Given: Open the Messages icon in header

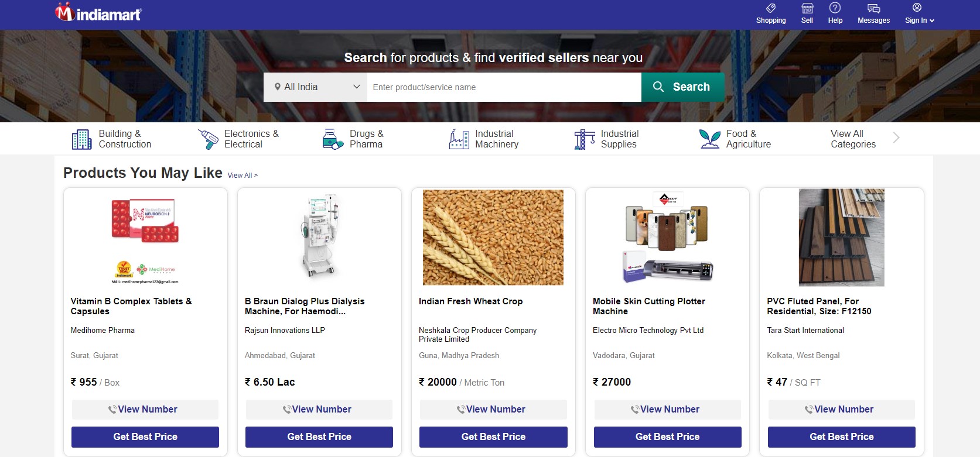Looking at the screenshot, I should [873, 8].
